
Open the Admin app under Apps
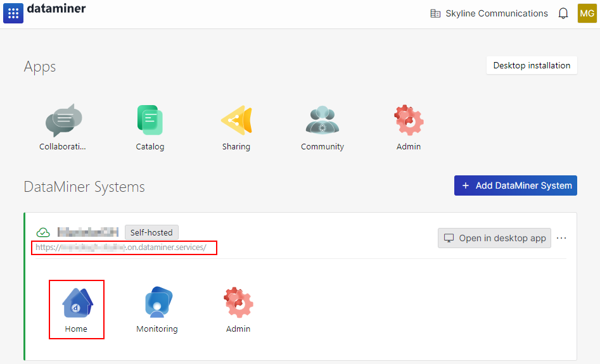pyautogui.click(x=409, y=127)
